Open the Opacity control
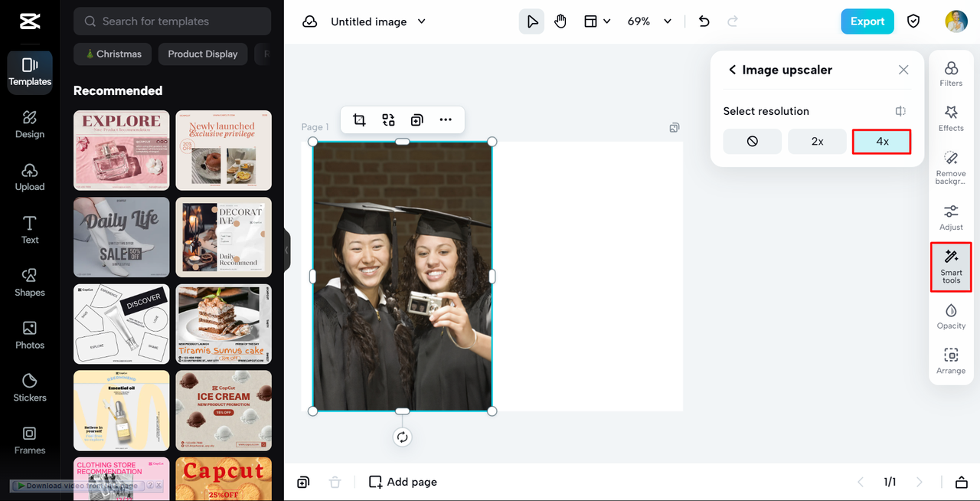The height and width of the screenshot is (501, 980). (x=951, y=316)
